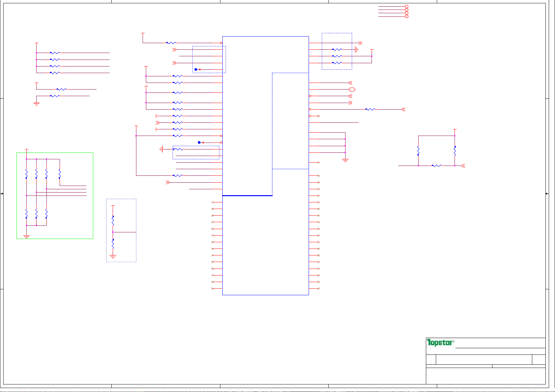Select horizontal resistor in right-side resistor network

436,166
